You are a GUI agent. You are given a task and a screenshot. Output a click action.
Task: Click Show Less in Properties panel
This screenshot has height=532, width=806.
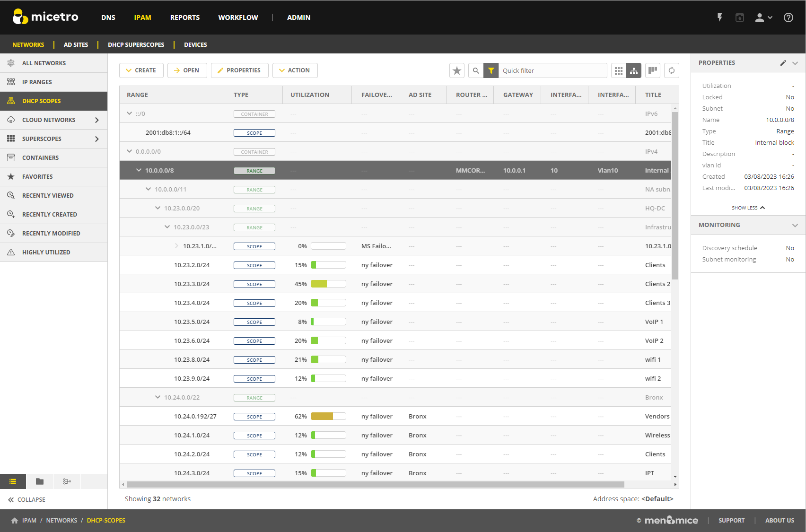[748, 208]
